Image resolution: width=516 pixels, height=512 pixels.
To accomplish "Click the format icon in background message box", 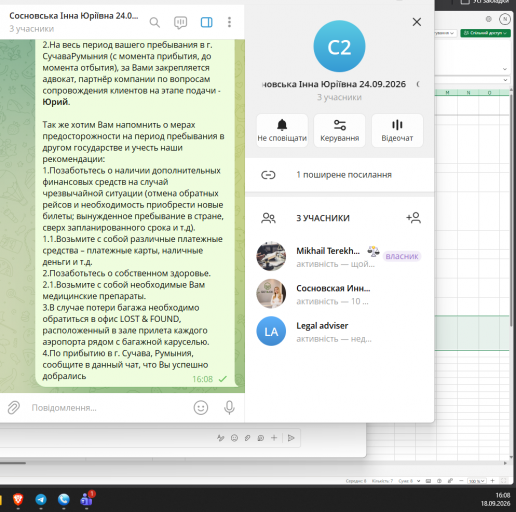I will pos(220,438).
